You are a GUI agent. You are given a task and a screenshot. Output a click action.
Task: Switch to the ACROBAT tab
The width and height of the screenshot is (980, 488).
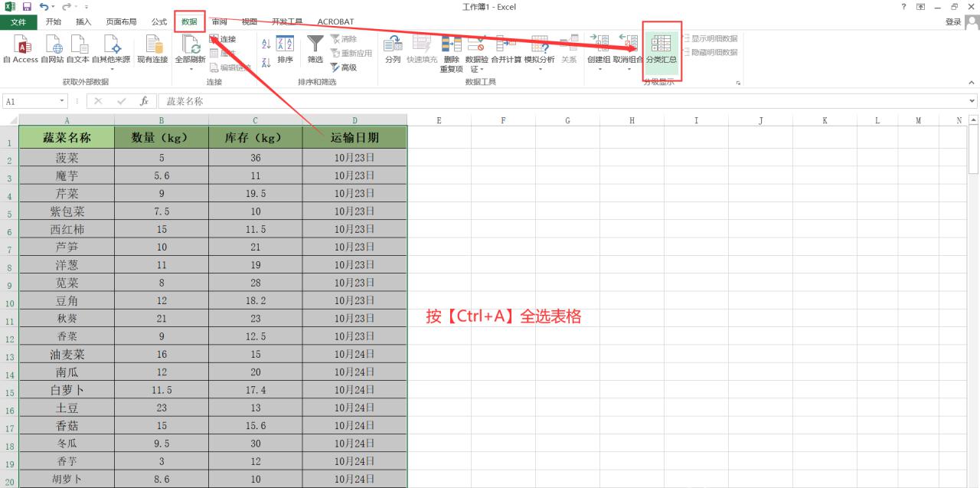[335, 22]
